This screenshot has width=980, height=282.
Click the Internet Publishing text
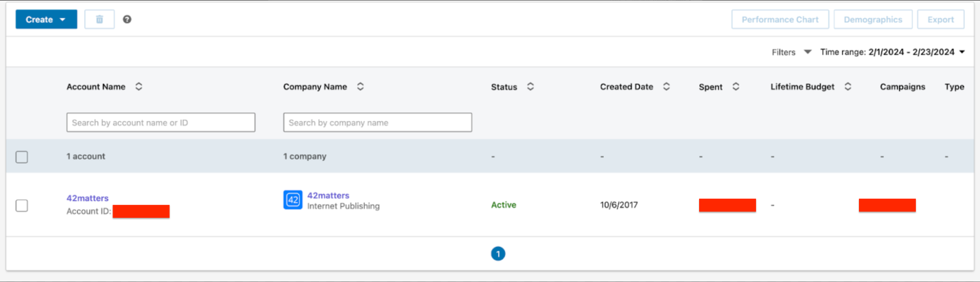coord(343,206)
